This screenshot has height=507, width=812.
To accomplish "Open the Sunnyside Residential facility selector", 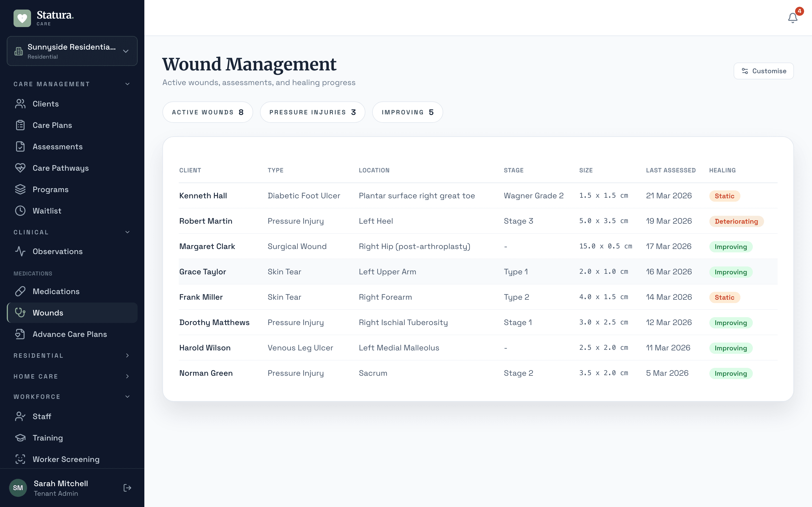I will pos(72,51).
